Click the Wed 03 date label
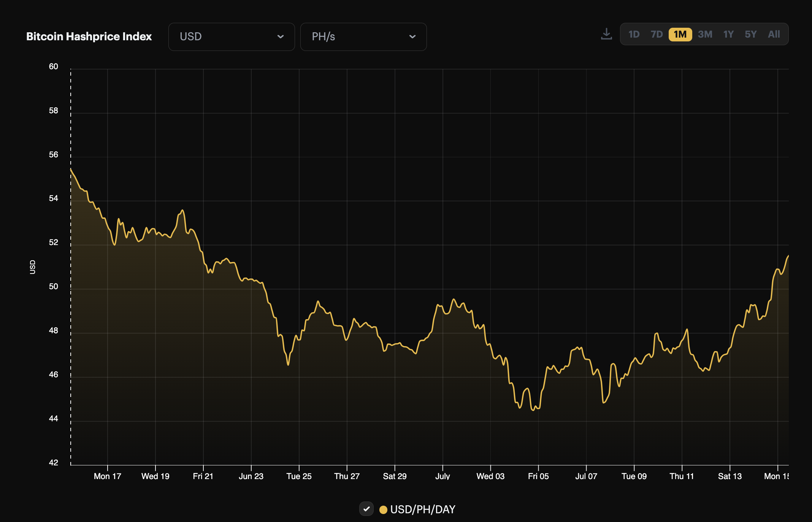The width and height of the screenshot is (812, 522). tap(490, 476)
